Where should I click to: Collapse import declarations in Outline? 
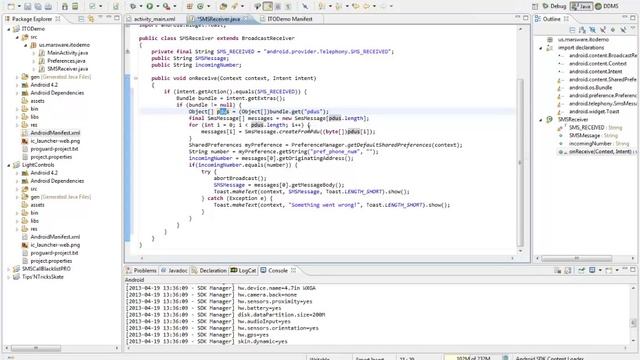point(541,48)
